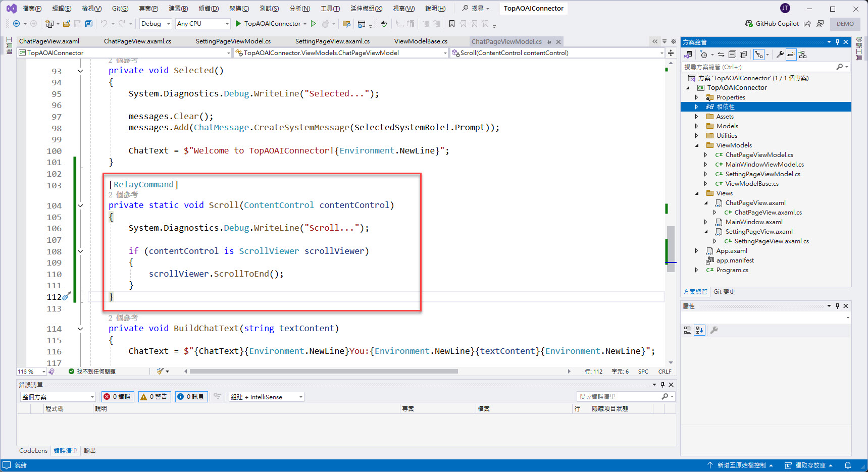The width and height of the screenshot is (868, 472).
Task: Toggle the messages filter showing 0 messages
Action: click(191, 397)
